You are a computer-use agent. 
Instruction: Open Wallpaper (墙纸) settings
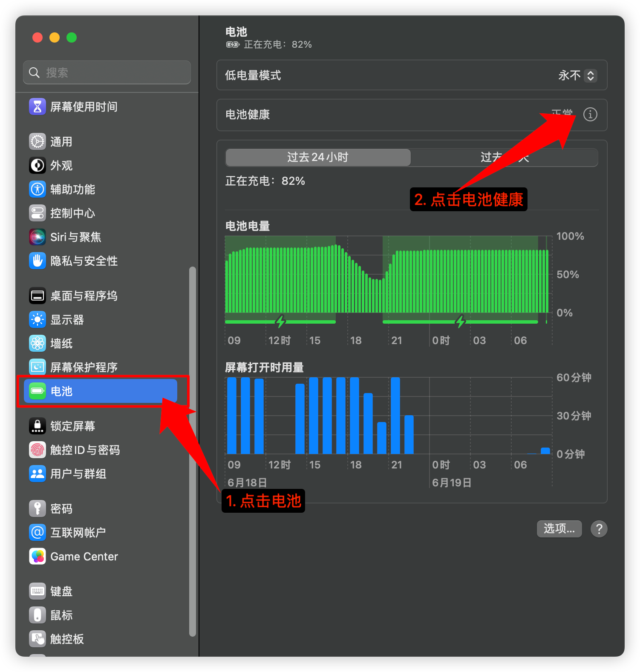pyautogui.click(x=61, y=344)
